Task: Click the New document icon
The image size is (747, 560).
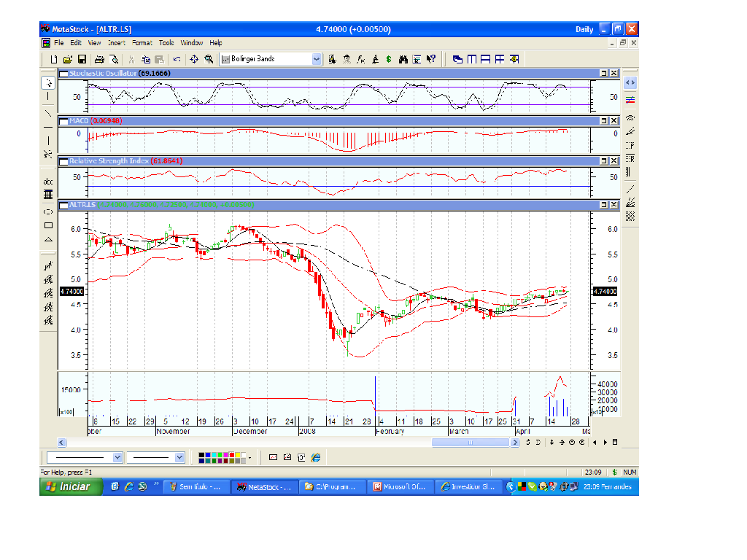Action: [x=54, y=59]
